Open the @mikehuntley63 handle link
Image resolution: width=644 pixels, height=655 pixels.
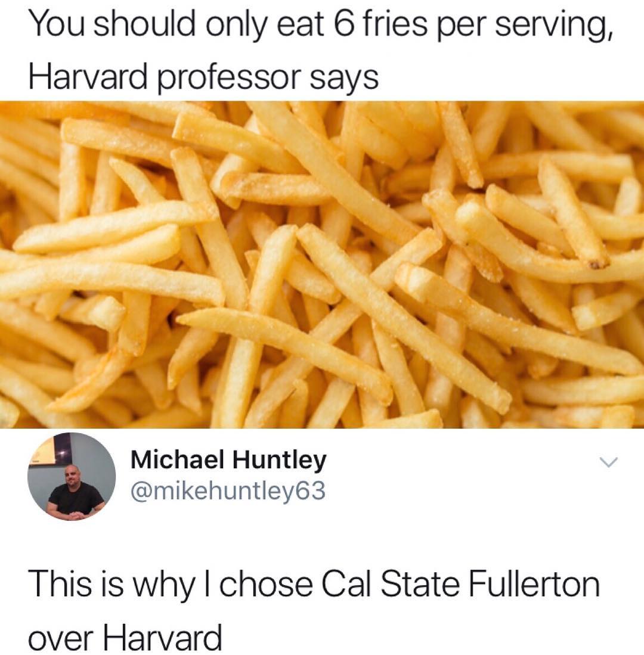[x=228, y=491]
